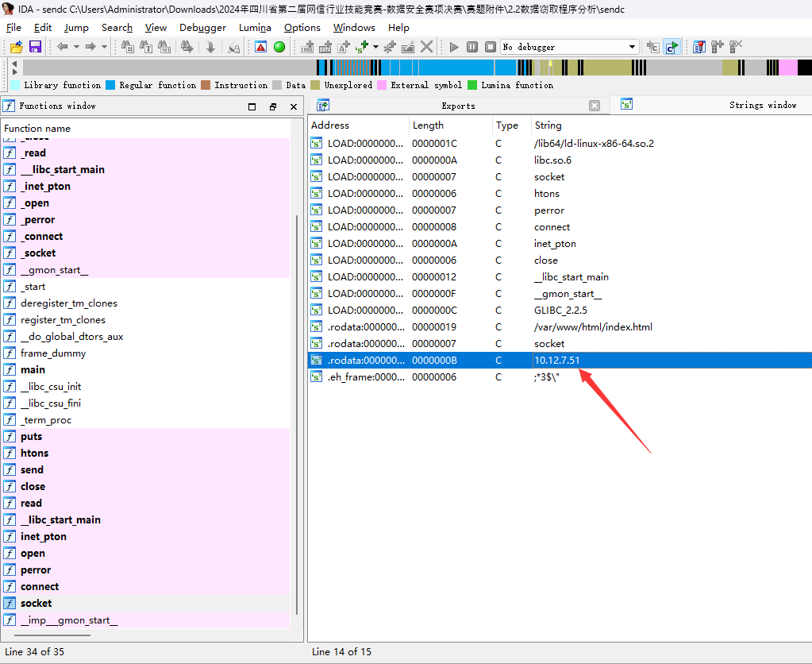
Task: Jump forward with the right arrow icon
Action: pos(90,47)
